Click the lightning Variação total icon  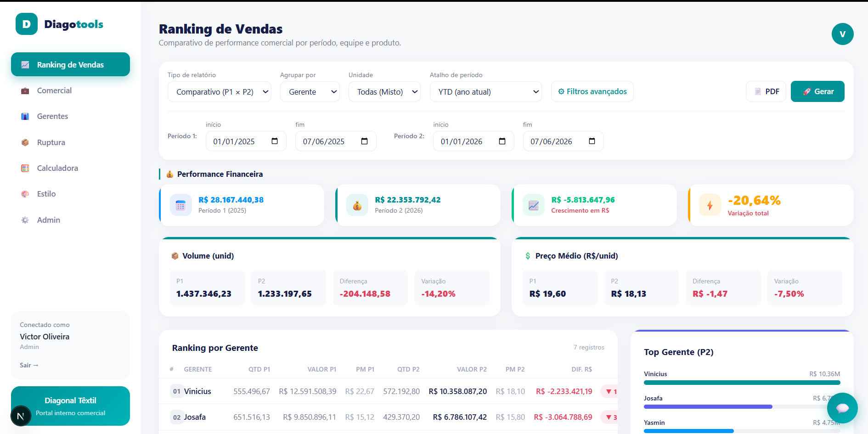[710, 205]
